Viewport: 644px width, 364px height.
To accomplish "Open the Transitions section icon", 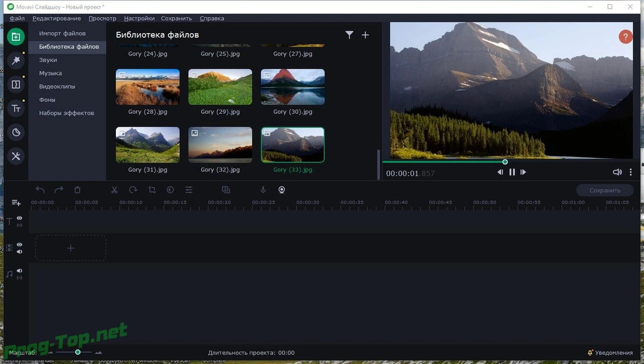I will 16,85.
